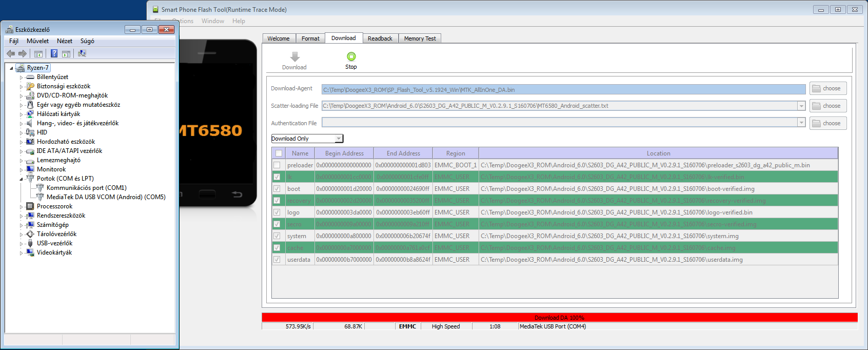Expand Tárolóvezérlők node
Image resolution: width=868 pixels, height=350 pixels.
coord(21,235)
